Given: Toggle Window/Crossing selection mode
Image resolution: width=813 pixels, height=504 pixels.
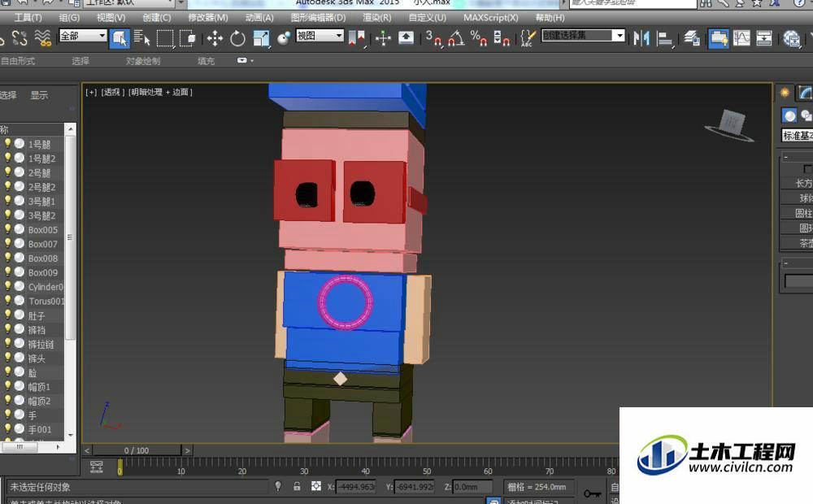Looking at the screenshot, I should pos(187,38).
